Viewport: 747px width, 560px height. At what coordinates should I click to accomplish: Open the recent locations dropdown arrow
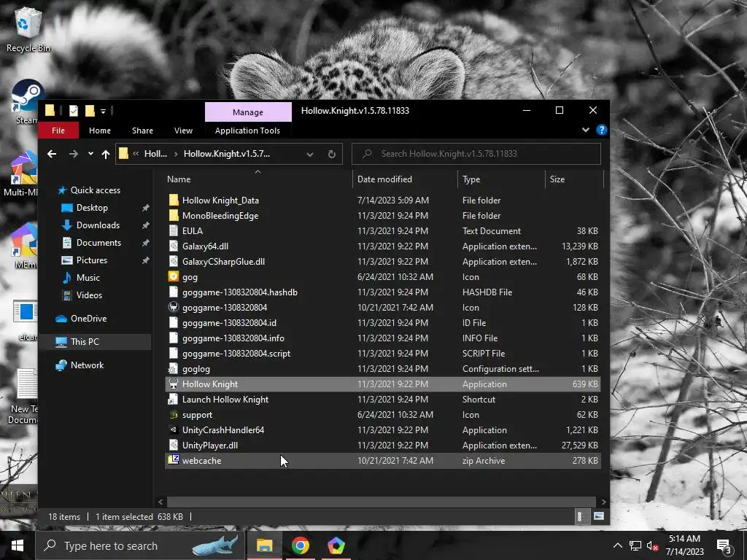(90, 154)
